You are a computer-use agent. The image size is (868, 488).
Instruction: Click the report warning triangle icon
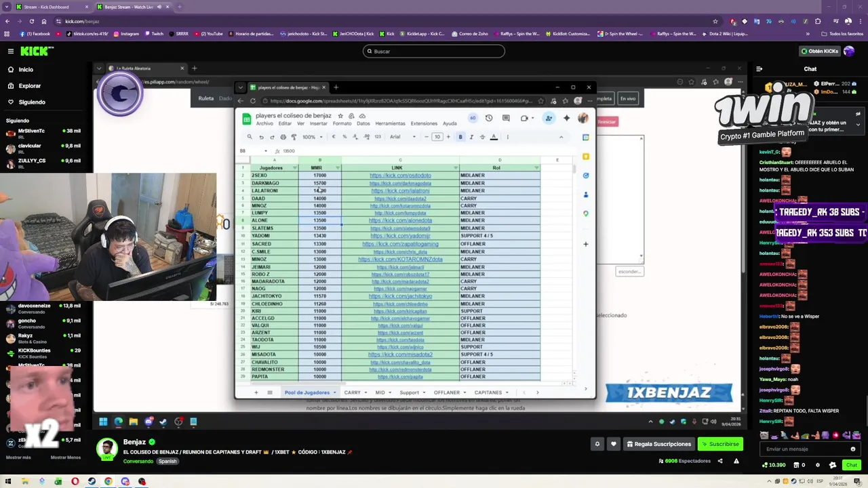coord(736,461)
